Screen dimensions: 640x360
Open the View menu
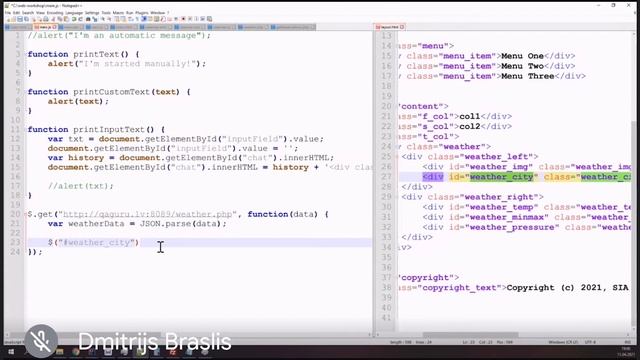click(x=40, y=13)
